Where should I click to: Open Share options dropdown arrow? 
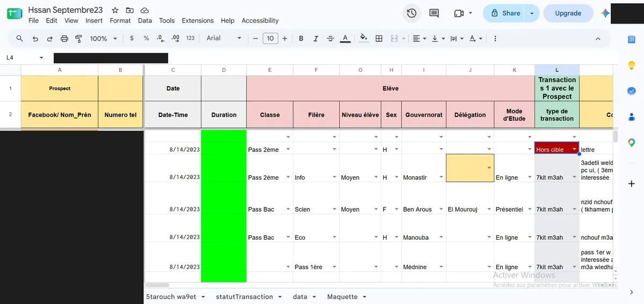click(532, 13)
